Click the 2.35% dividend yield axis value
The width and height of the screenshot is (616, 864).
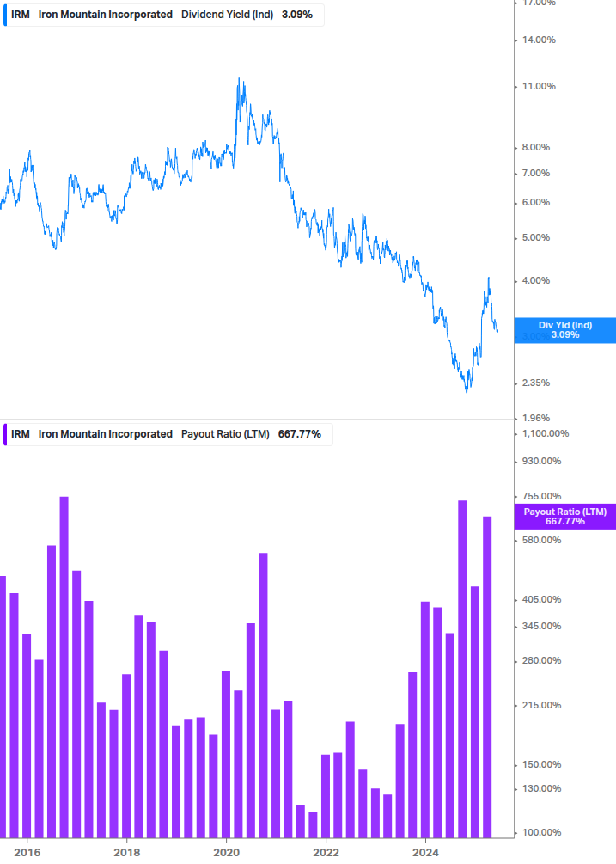[535, 383]
